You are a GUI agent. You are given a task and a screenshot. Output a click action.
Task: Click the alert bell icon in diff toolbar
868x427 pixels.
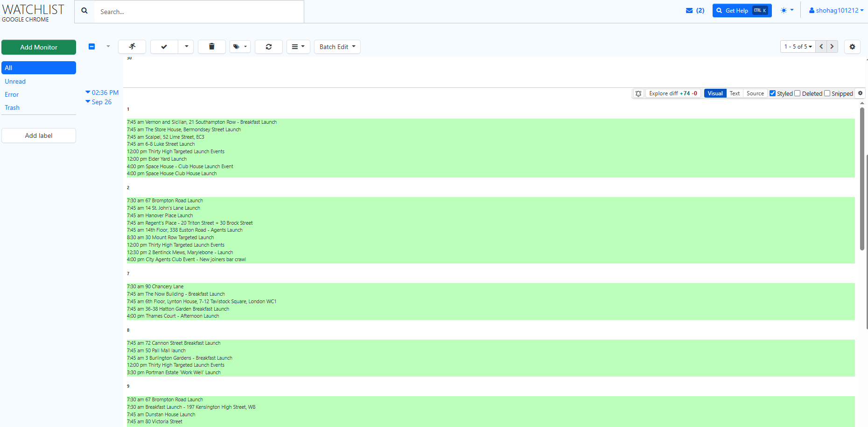pos(638,93)
